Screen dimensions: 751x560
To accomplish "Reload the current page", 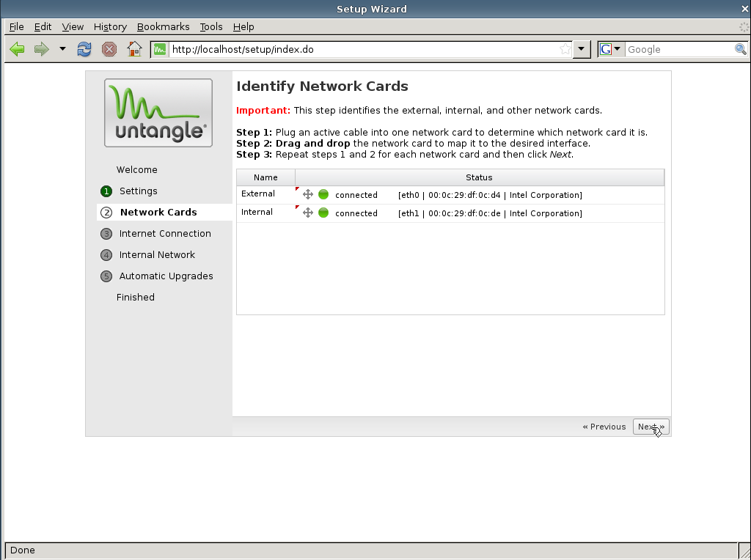I will click(x=84, y=49).
